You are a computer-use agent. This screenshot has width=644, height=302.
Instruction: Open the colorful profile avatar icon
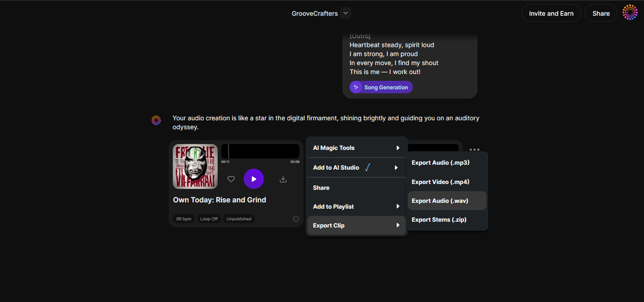pos(630,13)
